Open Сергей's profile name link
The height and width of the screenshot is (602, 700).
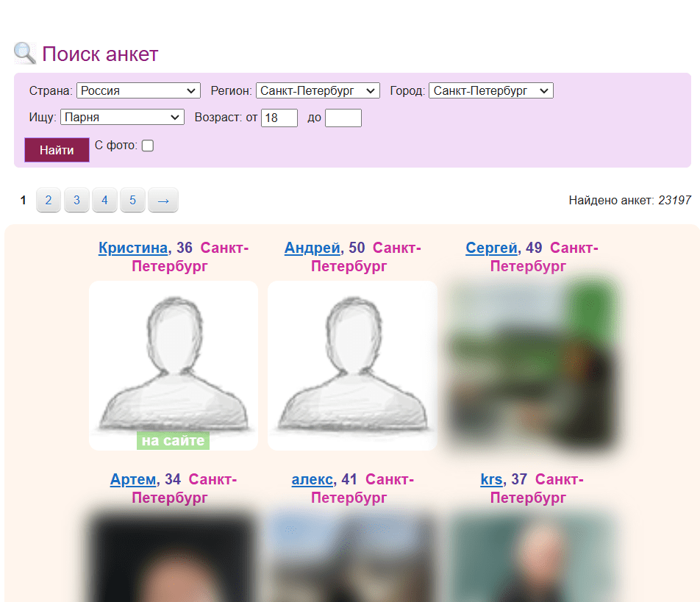click(492, 248)
